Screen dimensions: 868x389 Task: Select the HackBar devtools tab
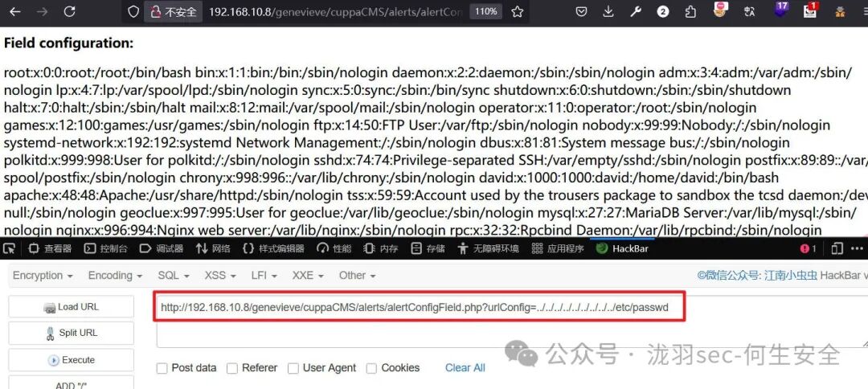[622, 248]
